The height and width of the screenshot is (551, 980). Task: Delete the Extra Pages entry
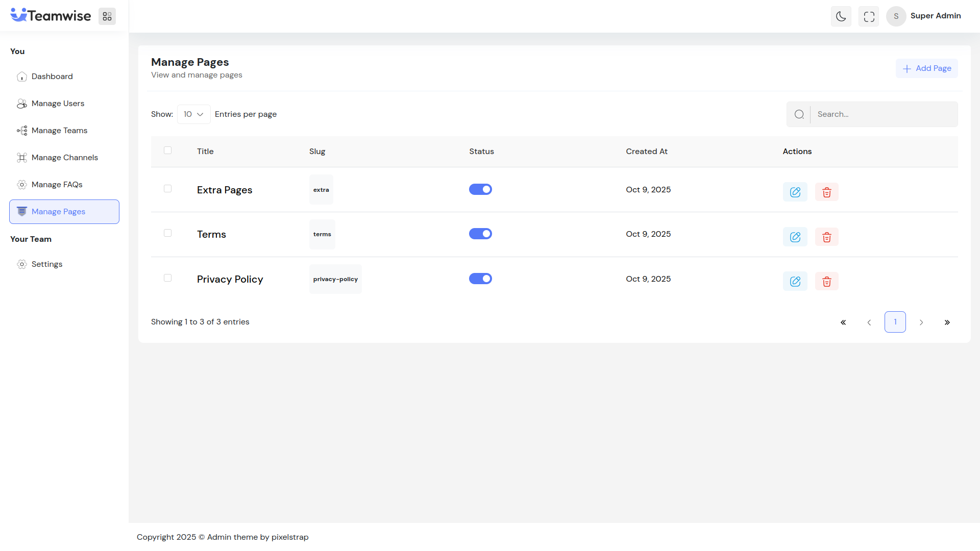coord(826,192)
